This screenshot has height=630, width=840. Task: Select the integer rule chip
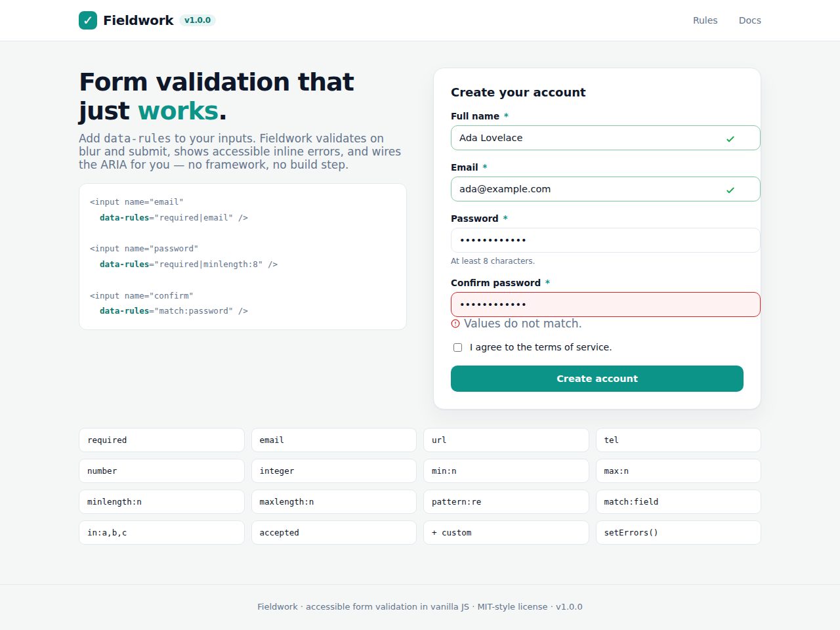tap(334, 471)
